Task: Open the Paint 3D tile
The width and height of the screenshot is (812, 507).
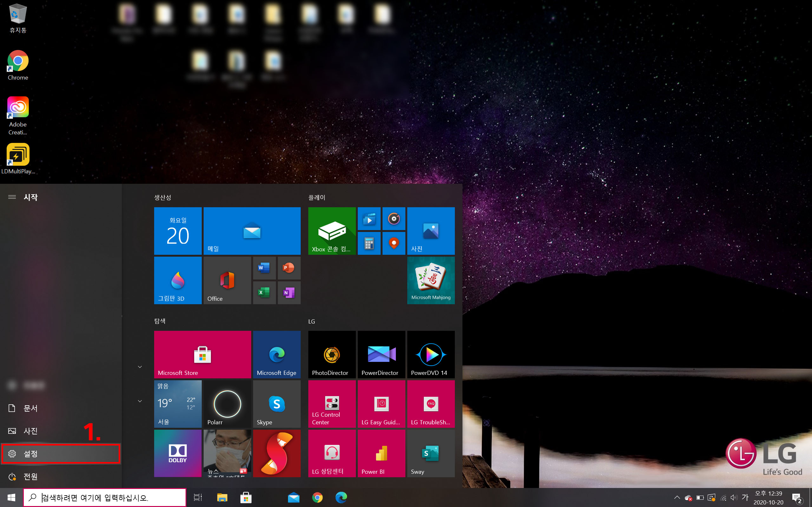Action: click(x=178, y=280)
